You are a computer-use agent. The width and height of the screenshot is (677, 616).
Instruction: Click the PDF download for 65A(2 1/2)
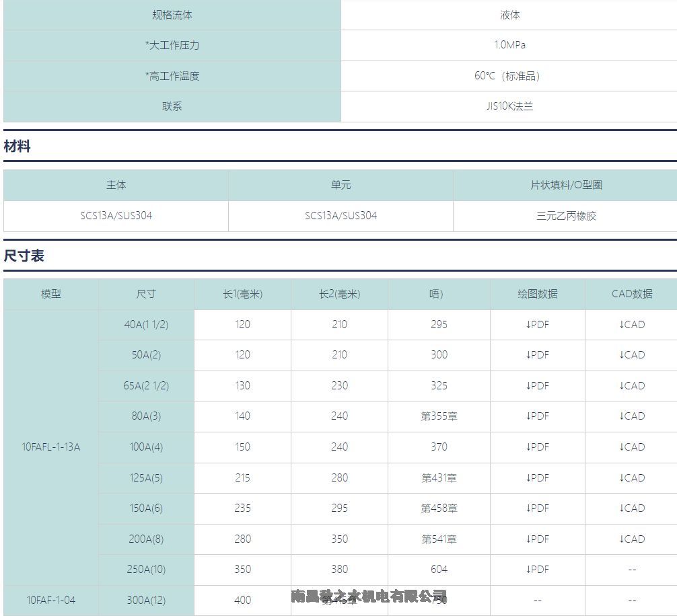537,386
